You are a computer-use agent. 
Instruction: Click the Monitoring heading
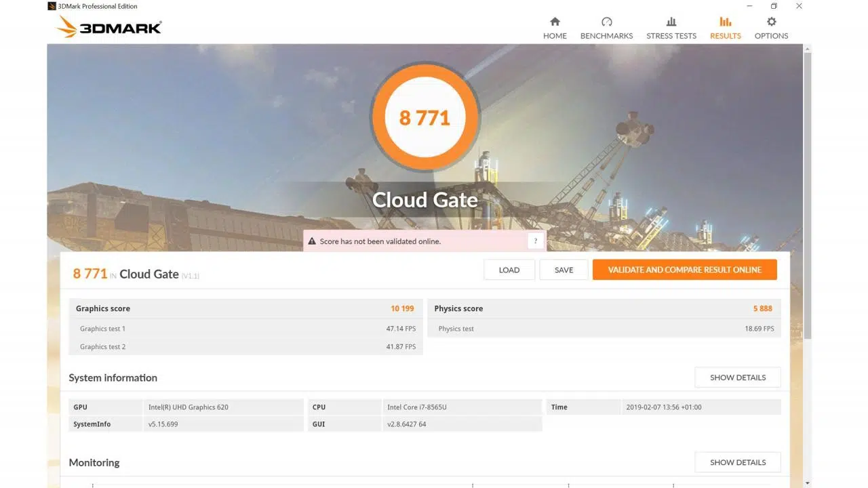click(94, 462)
